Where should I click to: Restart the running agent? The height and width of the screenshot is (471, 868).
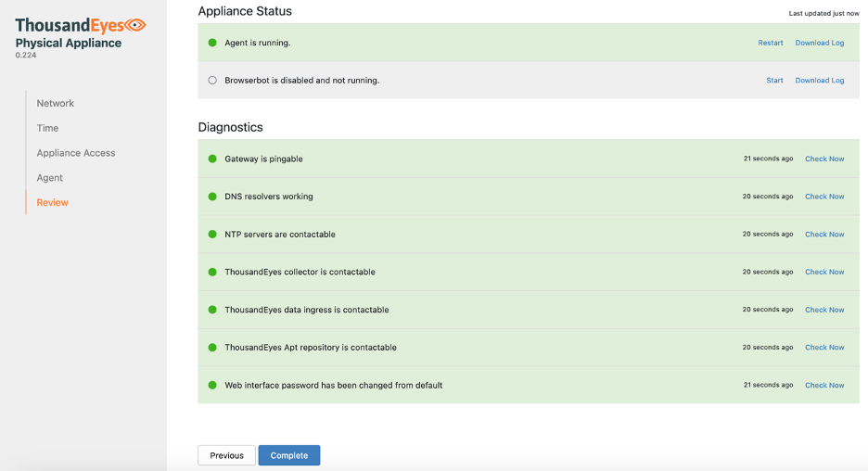click(x=770, y=43)
